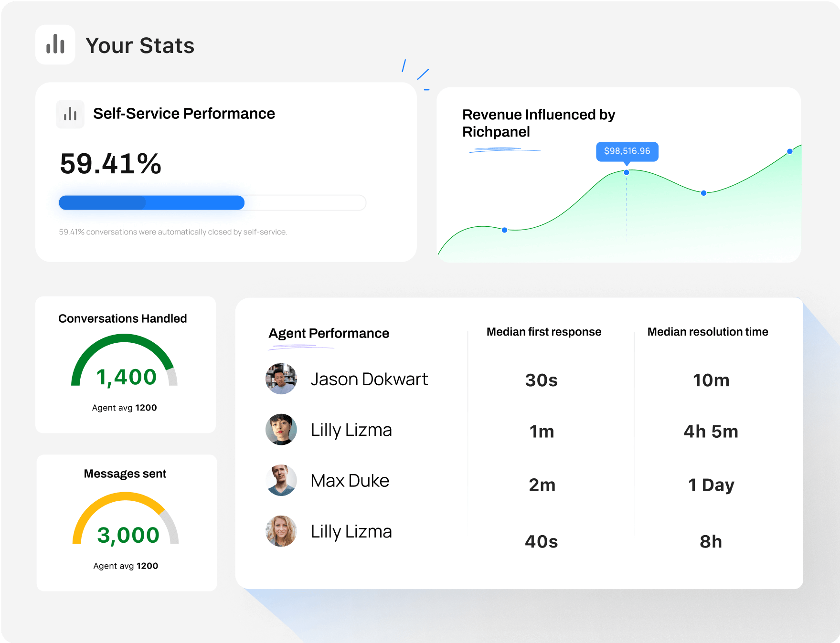Image resolution: width=840 pixels, height=643 pixels.
Task: Click Agent avg 1200 under Messages sent
Action: tap(126, 566)
